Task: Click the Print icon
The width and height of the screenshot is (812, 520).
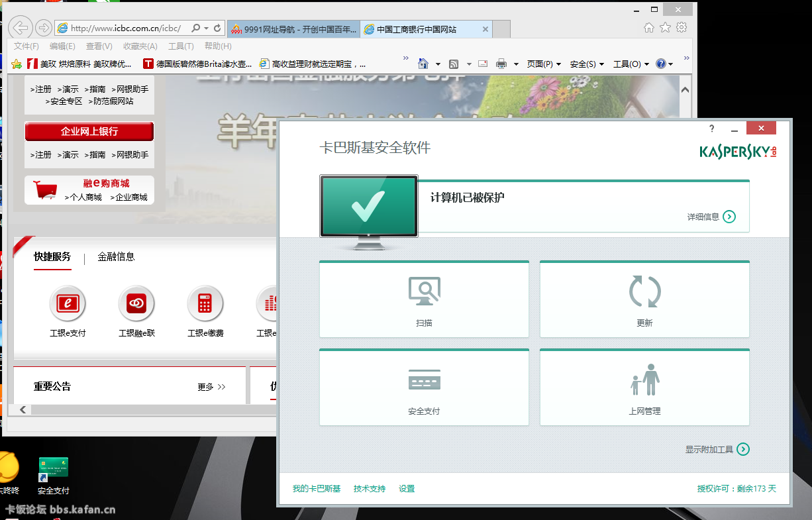Action: [x=501, y=64]
